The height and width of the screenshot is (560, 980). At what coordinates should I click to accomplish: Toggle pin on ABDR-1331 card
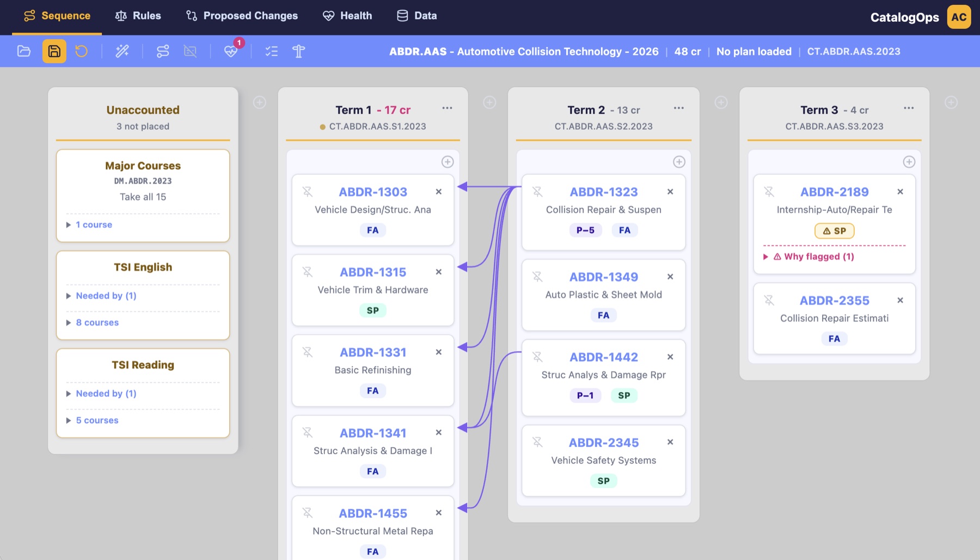click(308, 352)
